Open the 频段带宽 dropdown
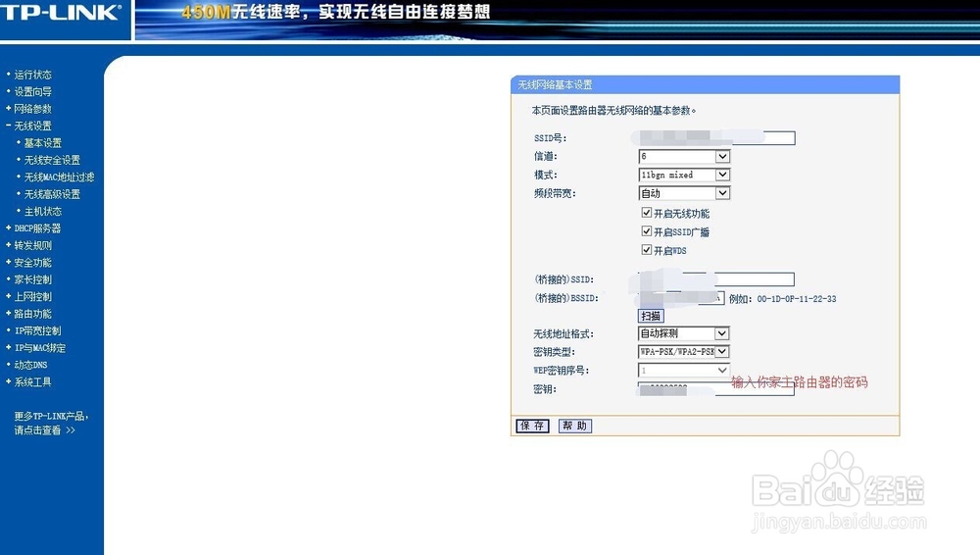 pyautogui.click(x=684, y=193)
